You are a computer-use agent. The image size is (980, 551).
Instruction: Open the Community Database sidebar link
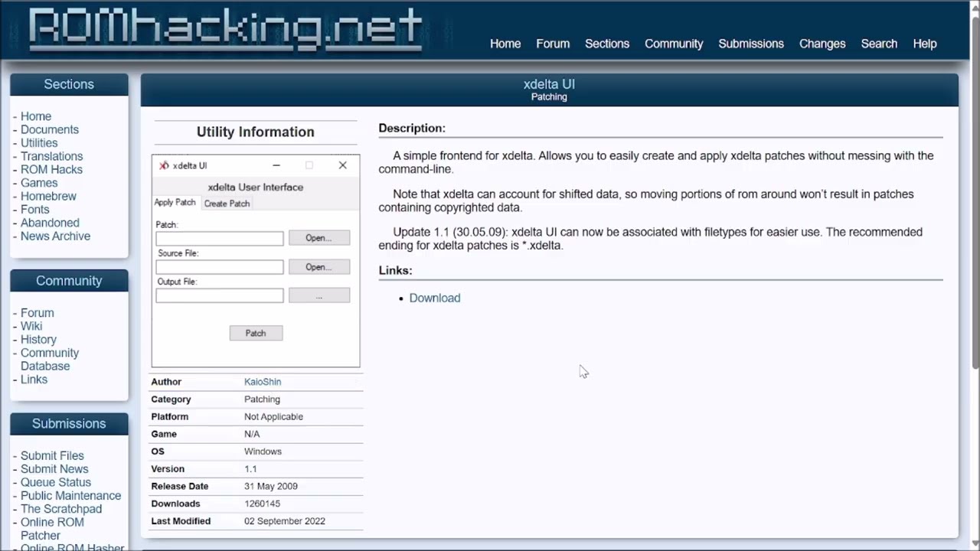(x=50, y=360)
